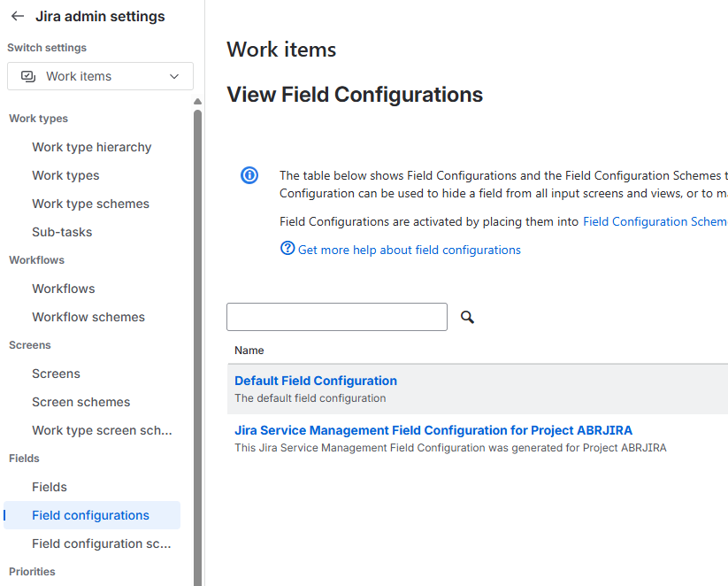Click the blue info circle icon
728x586 pixels.
click(x=249, y=175)
